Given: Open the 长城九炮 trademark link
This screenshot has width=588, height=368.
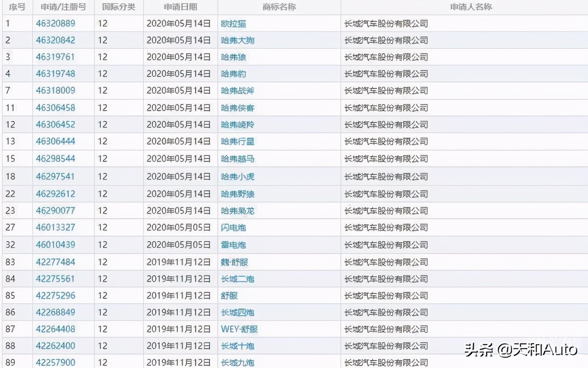Looking at the screenshot, I should 238,363.
